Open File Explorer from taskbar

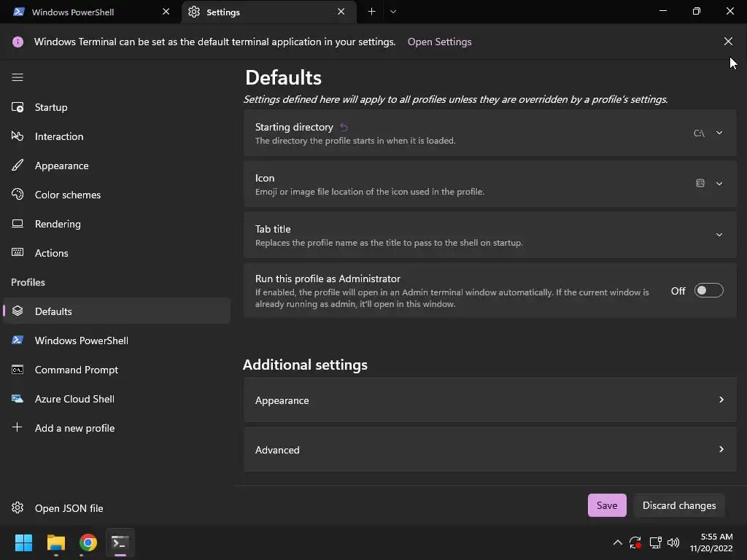tap(55, 542)
